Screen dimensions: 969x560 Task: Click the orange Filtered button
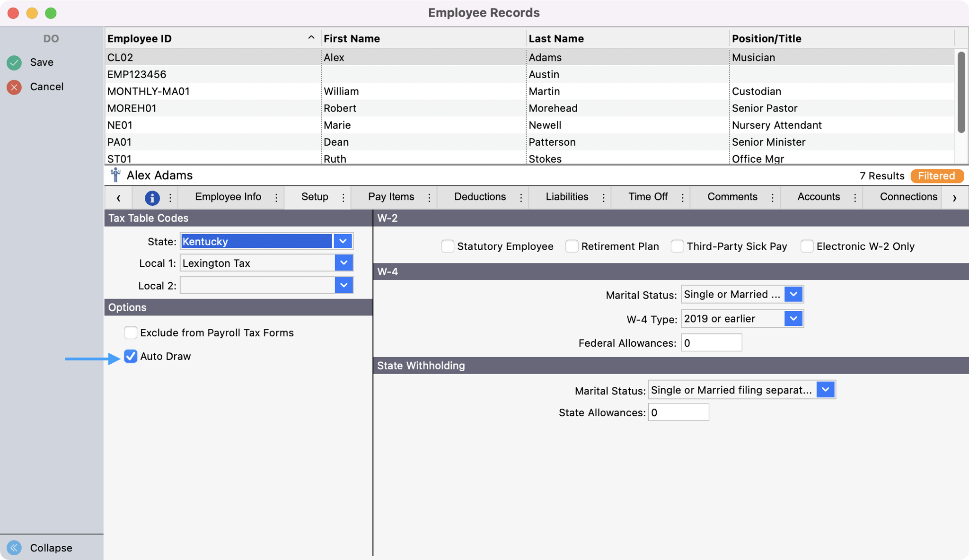(936, 176)
